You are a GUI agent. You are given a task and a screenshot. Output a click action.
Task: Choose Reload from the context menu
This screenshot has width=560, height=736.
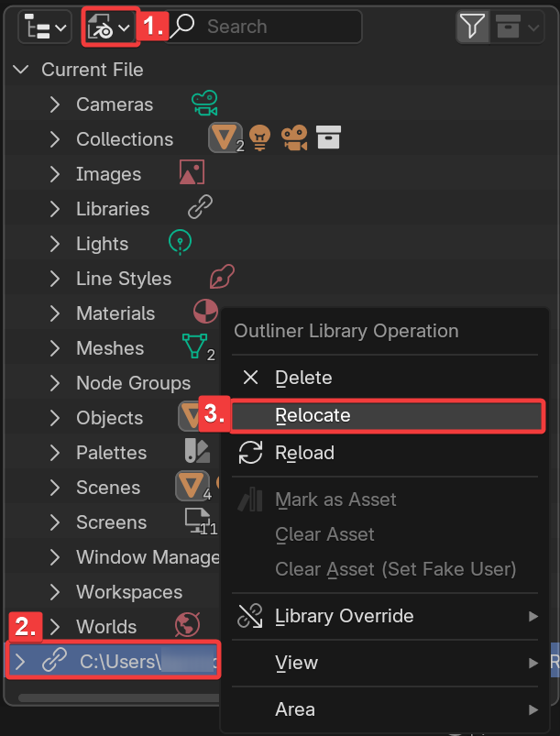(304, 453)
